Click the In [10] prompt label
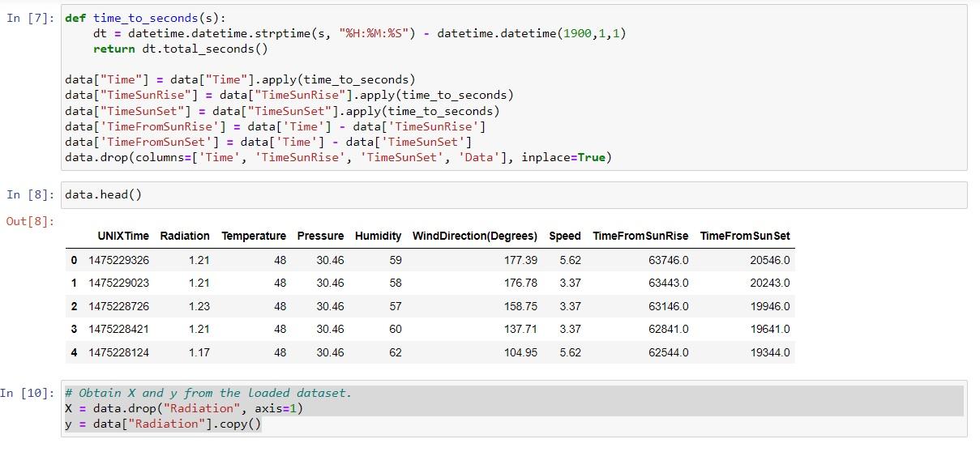The image size is (980, 456). tap(28, 394)
